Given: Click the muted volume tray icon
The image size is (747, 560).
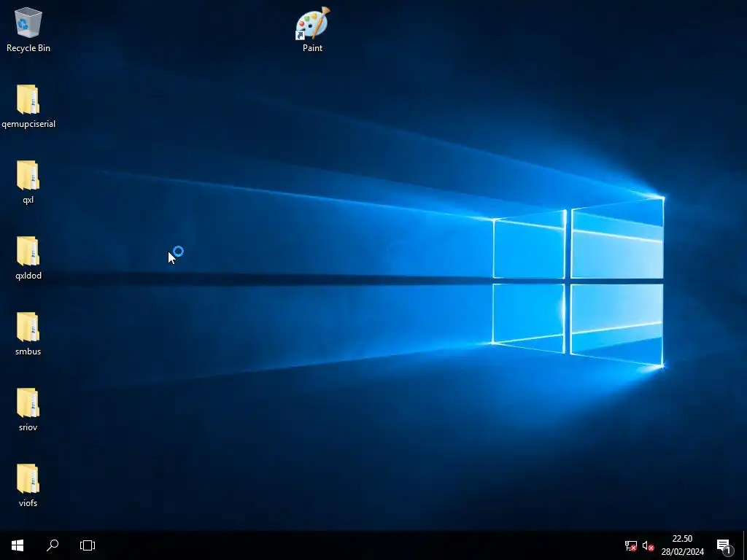Looking at the screenshot, I should [648, 545].
